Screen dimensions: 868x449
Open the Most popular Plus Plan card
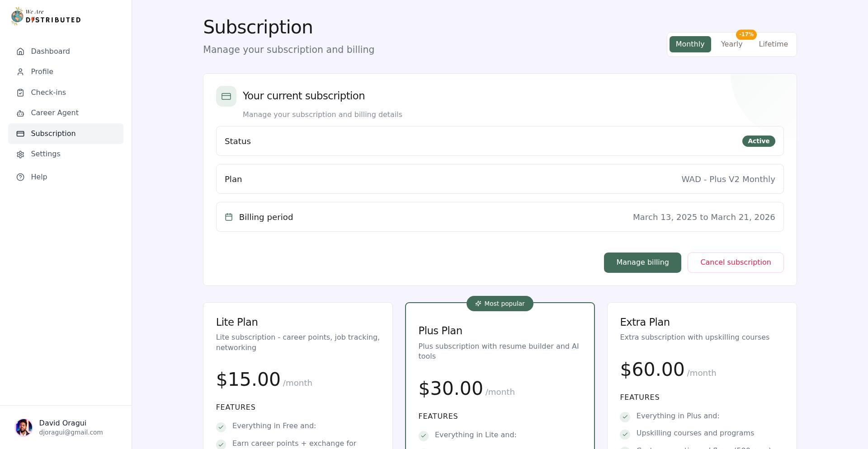coord(500,375)
